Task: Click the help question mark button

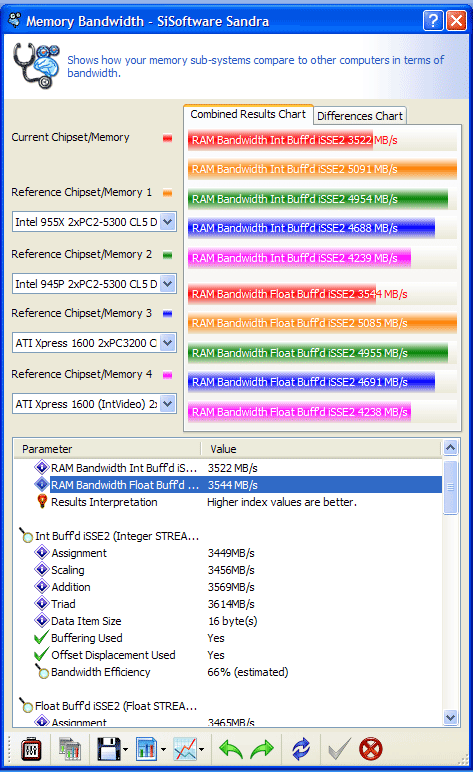Action: (433, 21)
